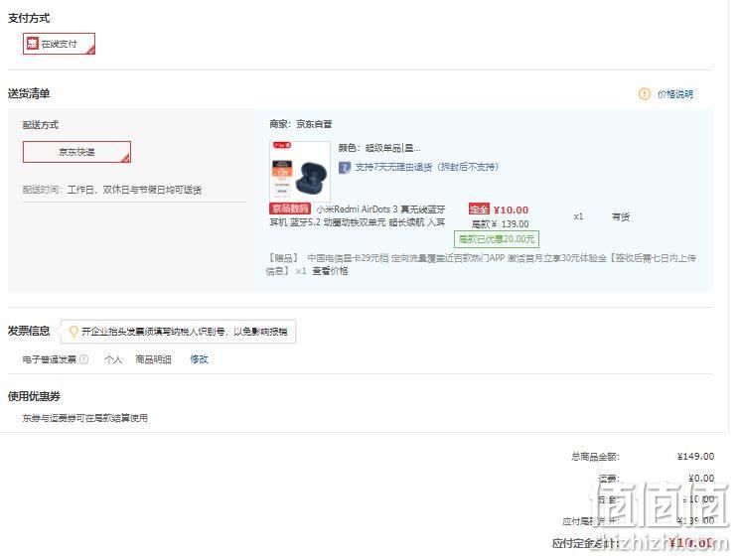Select 在线支付 online payment option

point(59,44)
